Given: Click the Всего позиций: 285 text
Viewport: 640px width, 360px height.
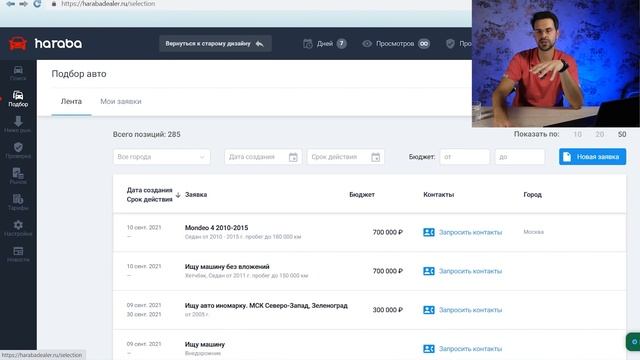Looking at the screenshot, I should (x=147, y=134).
